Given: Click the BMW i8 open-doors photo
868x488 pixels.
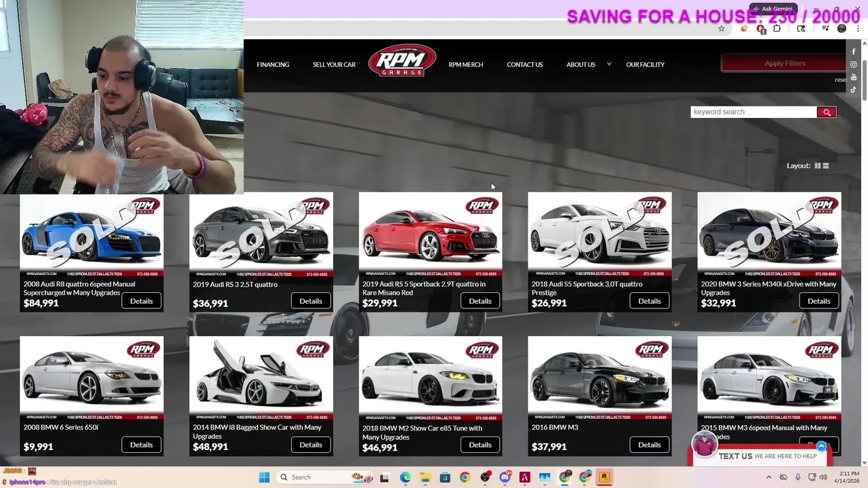Looking at the screenshot, I should (261, 379).
